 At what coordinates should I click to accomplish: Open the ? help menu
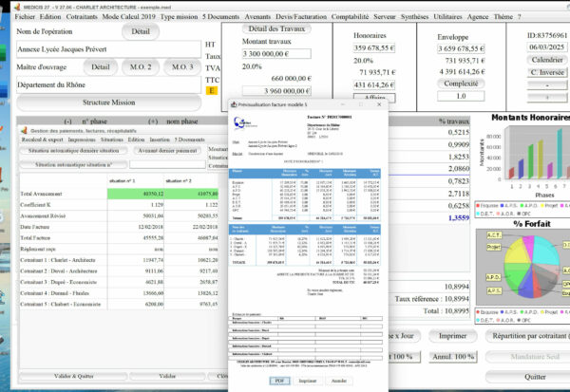519,17
